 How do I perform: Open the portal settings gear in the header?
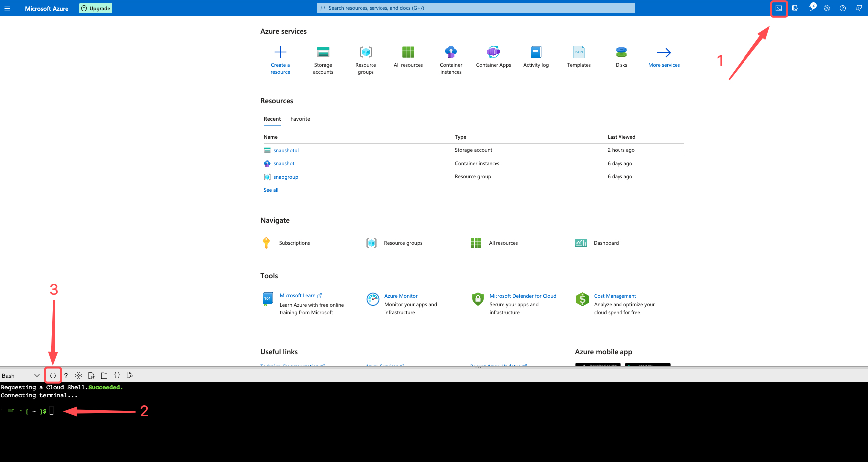[x=827, y=8]
